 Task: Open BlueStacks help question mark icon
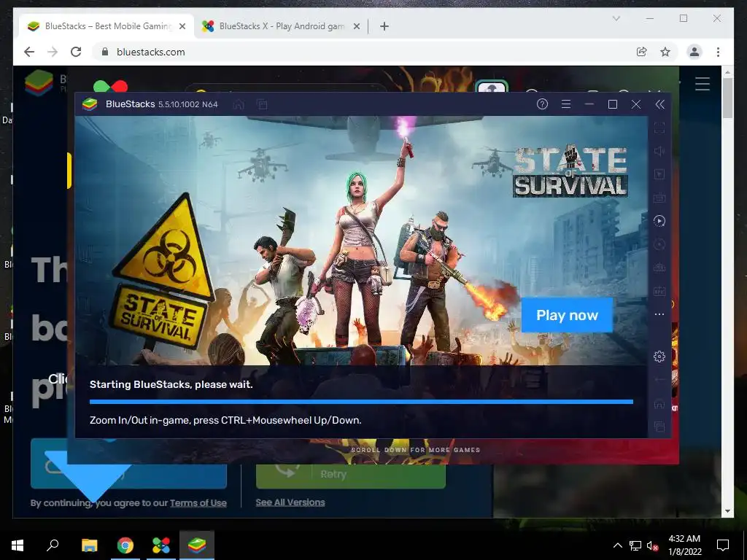(x=542, y=104)
